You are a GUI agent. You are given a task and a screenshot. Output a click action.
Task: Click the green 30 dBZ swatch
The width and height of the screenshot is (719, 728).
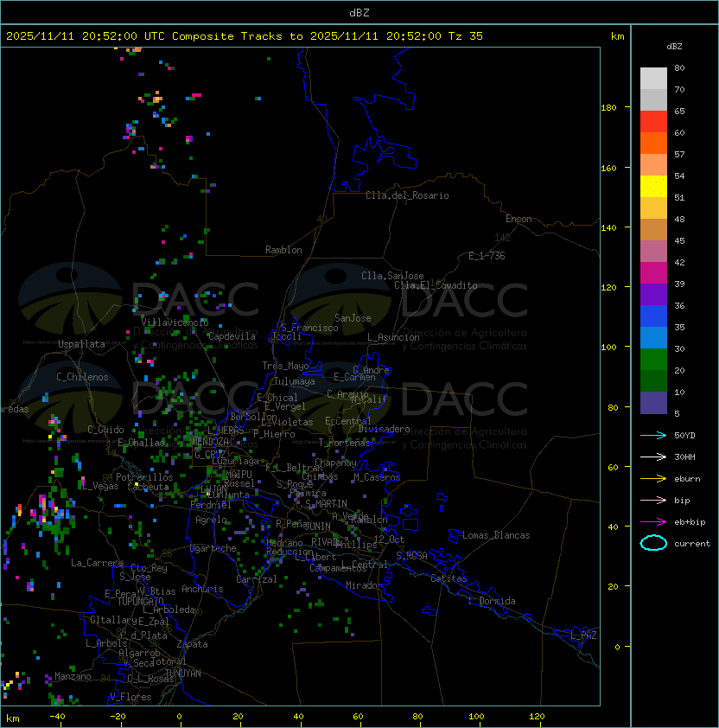(x=653, y=360)
